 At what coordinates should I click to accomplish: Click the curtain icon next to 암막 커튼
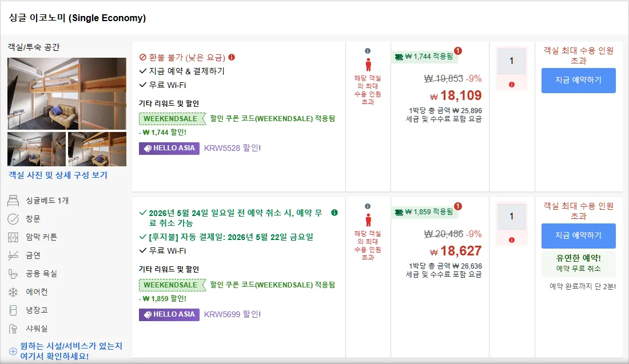13,237
